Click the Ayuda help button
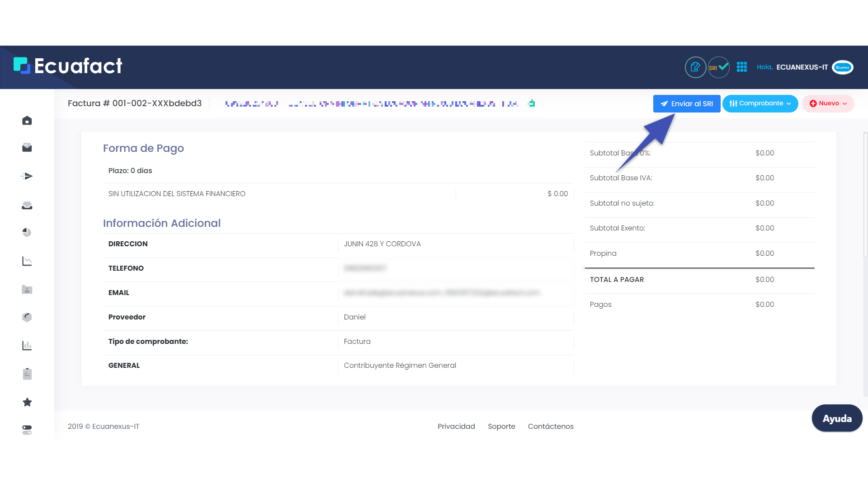 [837, 418]
